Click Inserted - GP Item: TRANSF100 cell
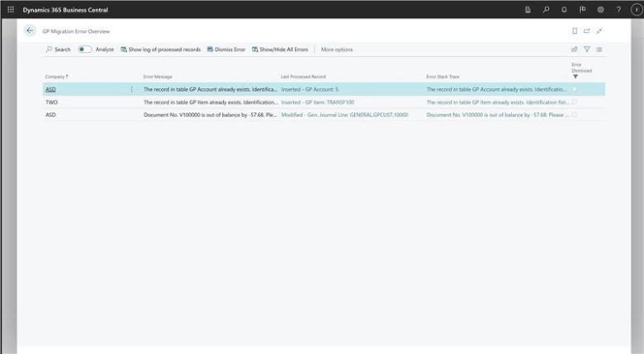 click(x=318, y=101)
